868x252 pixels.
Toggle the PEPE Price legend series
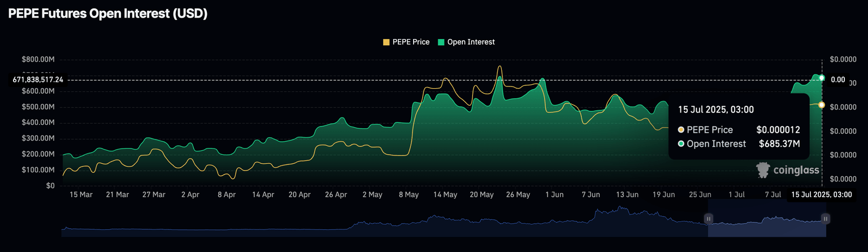click(x=406, y=42)
